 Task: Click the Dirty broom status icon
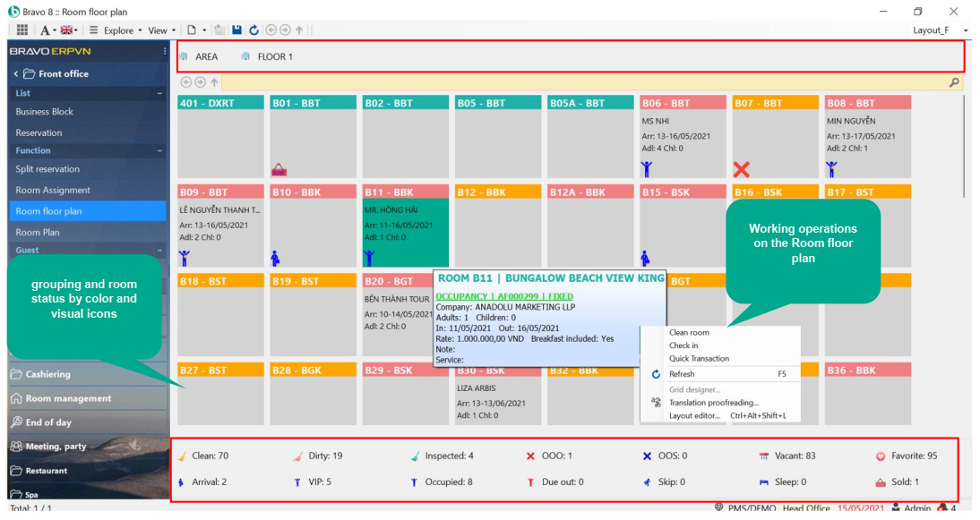(297, 456)
